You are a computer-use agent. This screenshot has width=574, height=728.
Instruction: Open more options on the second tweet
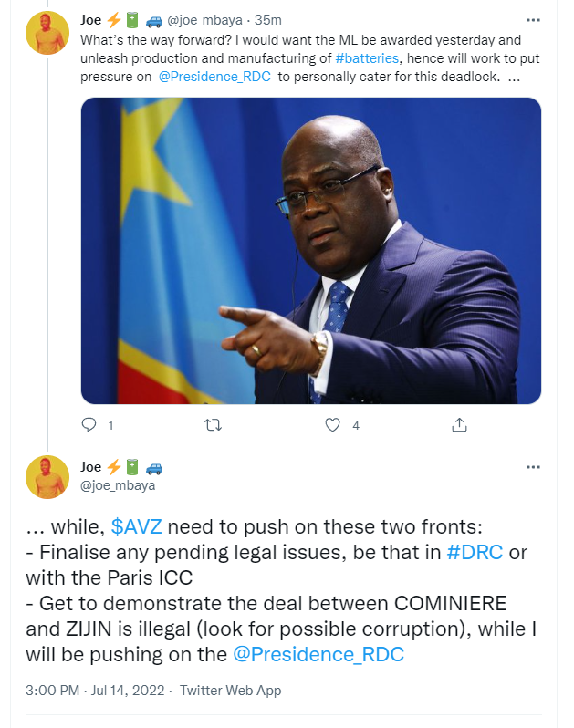(x=533, y=466)
